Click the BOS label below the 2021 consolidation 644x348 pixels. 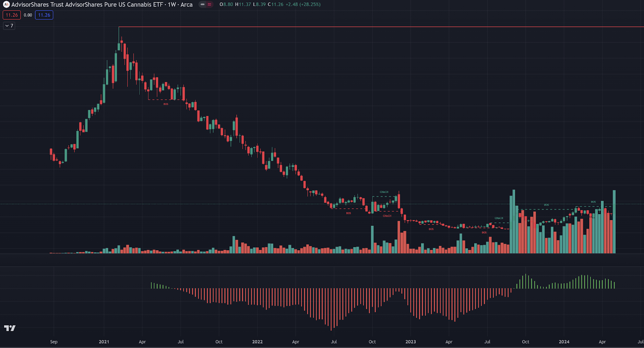pyautogui.click(x=166, y=104)
